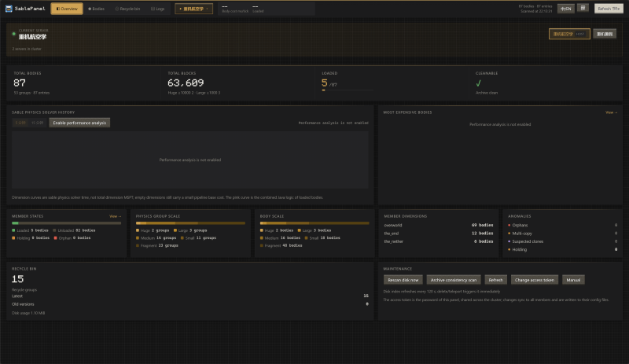
Task: Click the Member States progress bar
Action: pyautogui.click(x=66, y=223)
